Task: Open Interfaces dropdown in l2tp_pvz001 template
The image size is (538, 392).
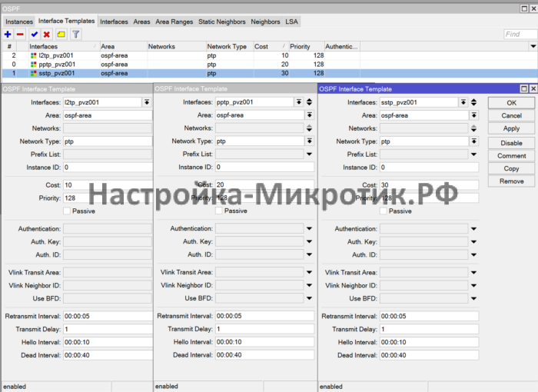Action: click(147, 102)
